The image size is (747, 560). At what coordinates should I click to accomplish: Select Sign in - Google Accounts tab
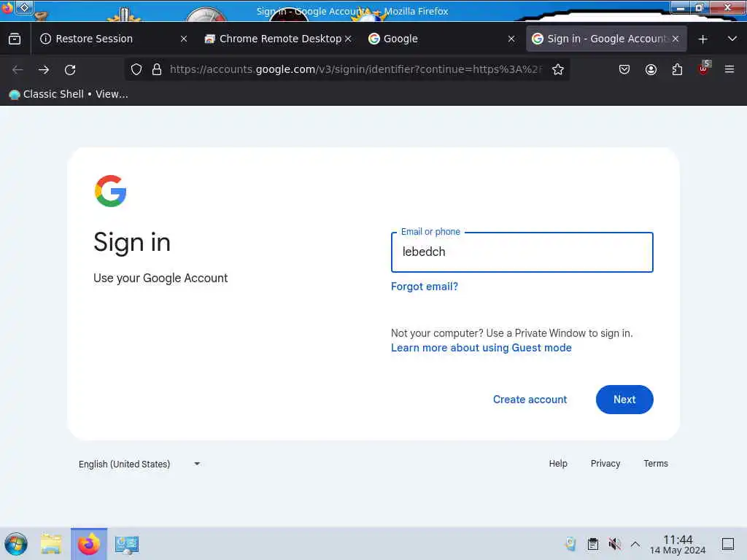pyautogui.click(x=606, y=39)
